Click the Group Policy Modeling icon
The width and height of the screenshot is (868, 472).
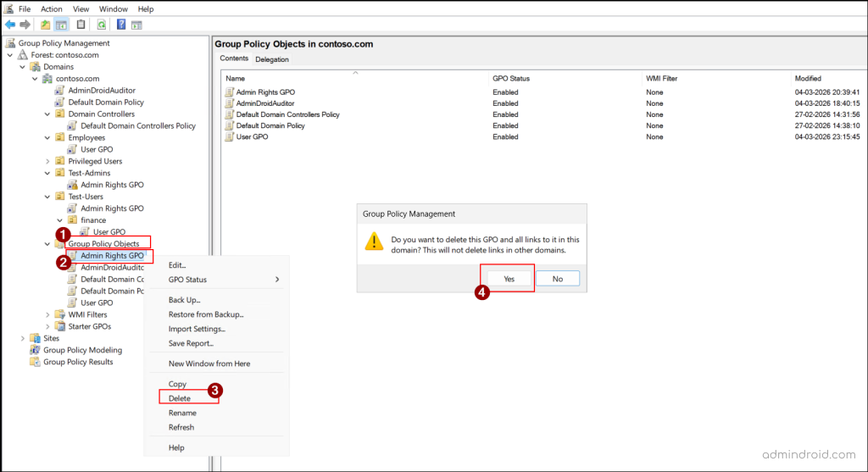35,350
